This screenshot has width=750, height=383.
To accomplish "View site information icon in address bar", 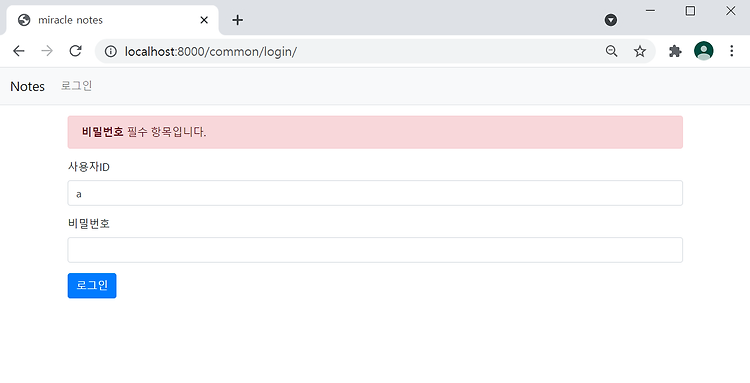I will (x=110, y=51).
